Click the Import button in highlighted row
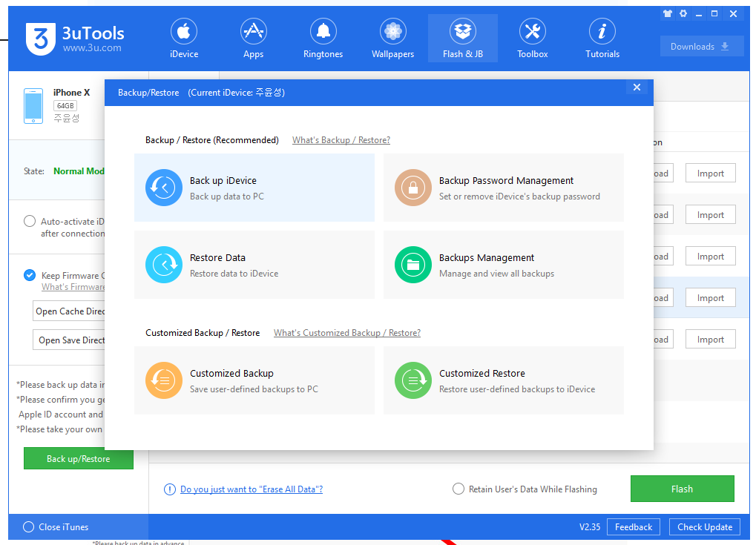 711,298
